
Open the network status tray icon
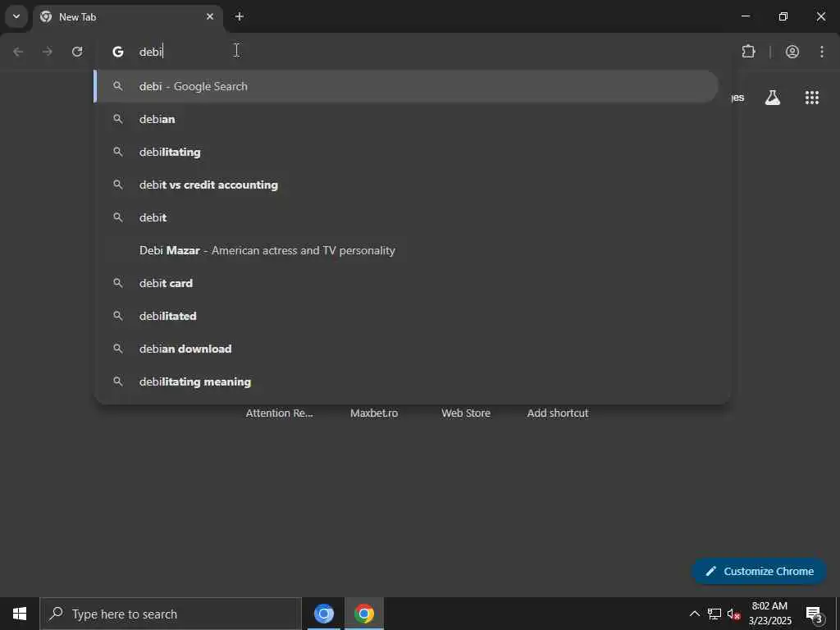(x=714, y=614)
